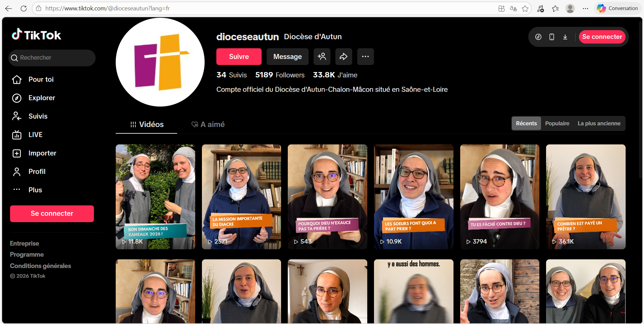The height and width of the screenshot is (324, 644).
Task: Open video Combien est payé un prêtre
Action: (x=586, y=197)
